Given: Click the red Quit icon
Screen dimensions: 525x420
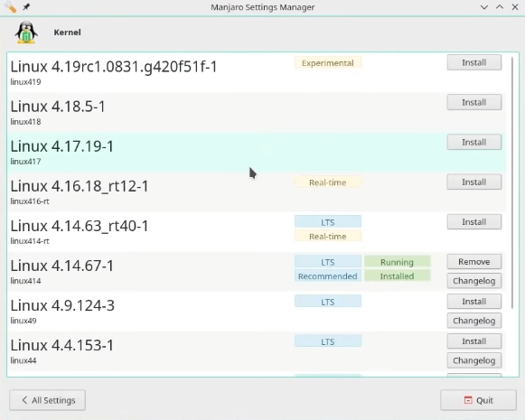Looking at the screenshot, I should pos(468,400).
